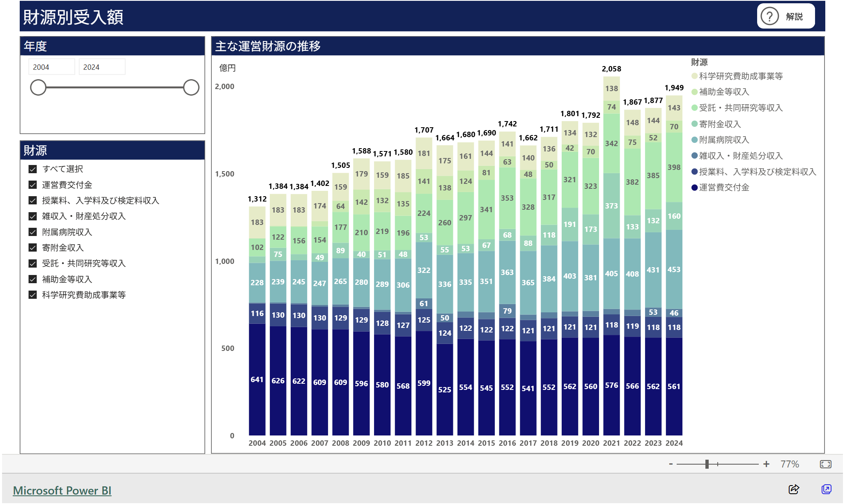
Task: Click the fit-to-page icon beside zoom
Action: point(825,464)
